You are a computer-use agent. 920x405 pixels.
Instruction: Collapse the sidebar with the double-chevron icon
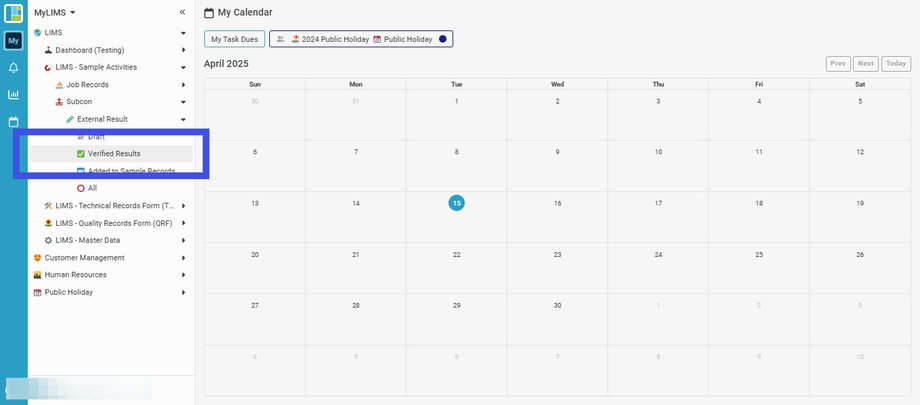[182, 12]
